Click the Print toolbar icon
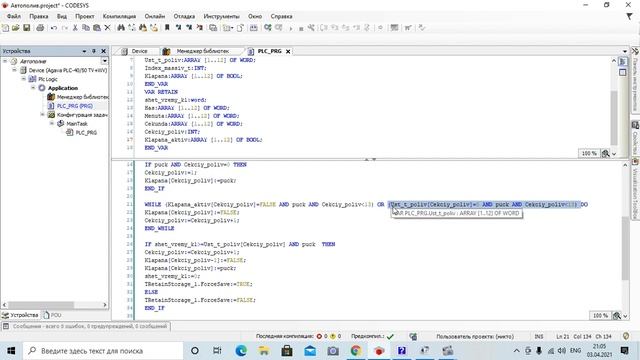 (x=40, y=28)
